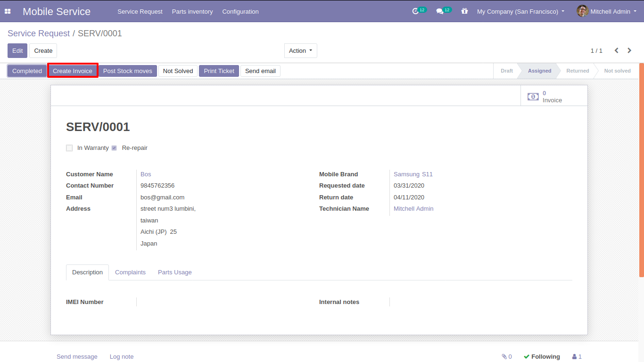Open the Following dropdown
Viewport: 644px width, 362px height.
[542, 357]
